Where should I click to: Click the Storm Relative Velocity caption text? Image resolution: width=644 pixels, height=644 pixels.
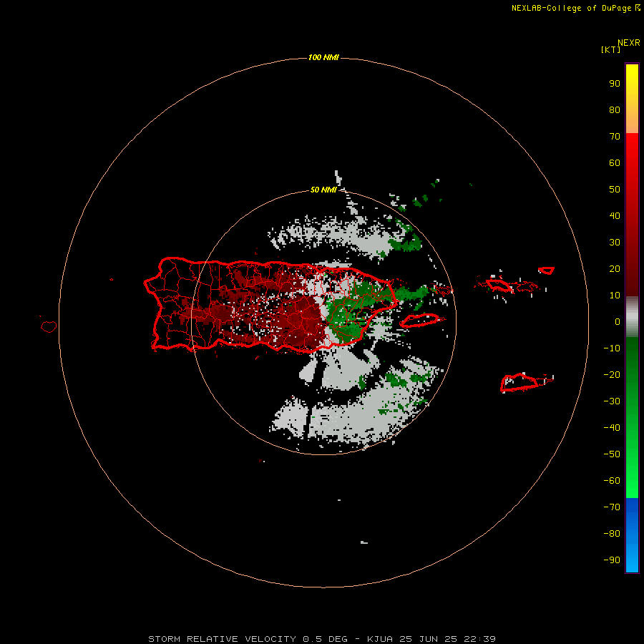[x=321, y=639]
